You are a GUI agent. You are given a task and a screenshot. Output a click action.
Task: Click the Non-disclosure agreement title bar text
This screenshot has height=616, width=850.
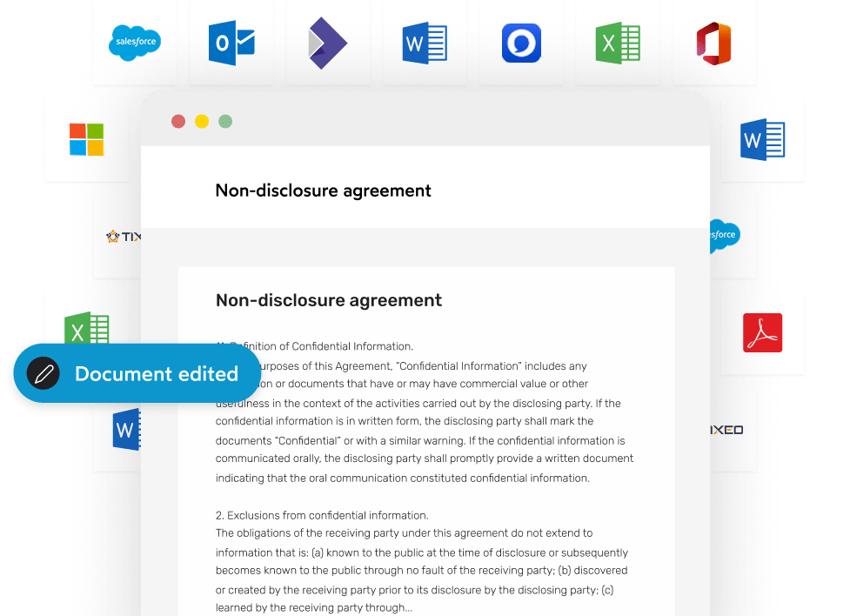click(323, 190)
